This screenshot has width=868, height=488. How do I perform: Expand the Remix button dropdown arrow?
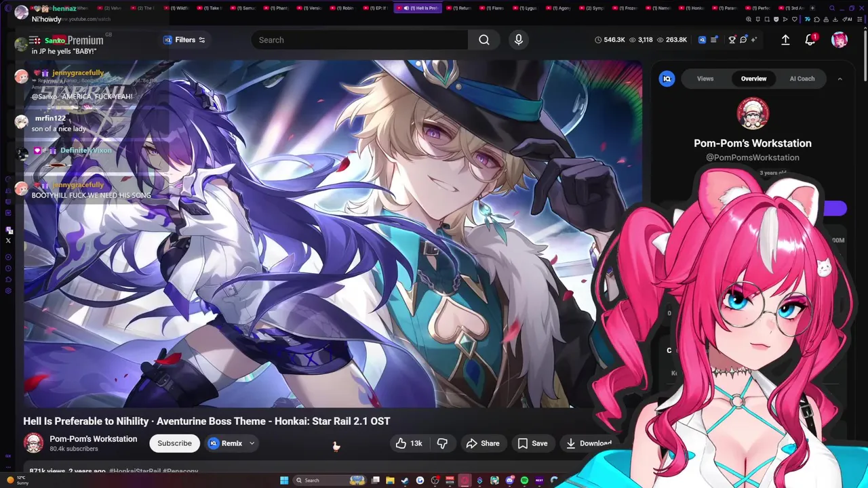point(252,443)
